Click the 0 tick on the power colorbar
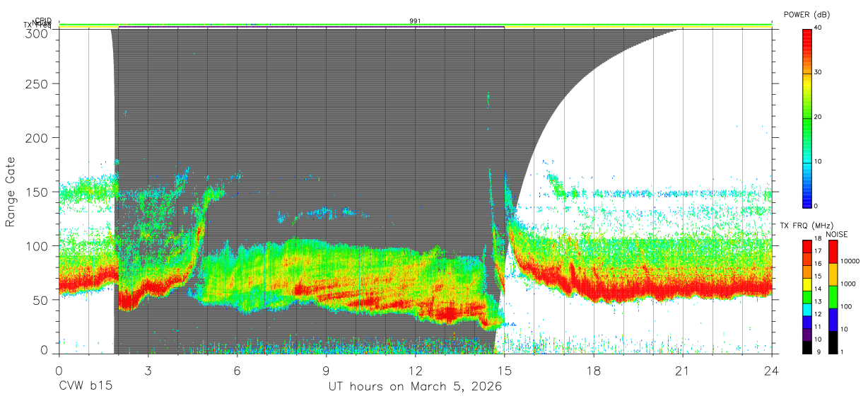This screenshot has height=401, width=868. click(x=817, y=206)
